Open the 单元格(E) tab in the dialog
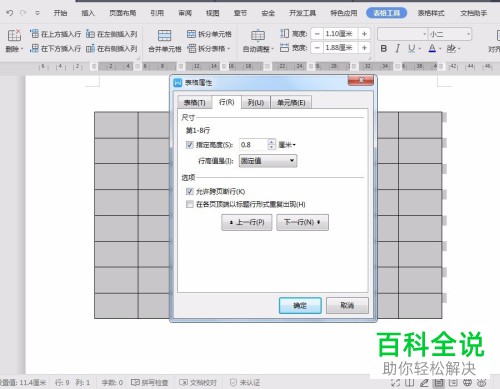The image size is (500, 389). coord(291,103)
